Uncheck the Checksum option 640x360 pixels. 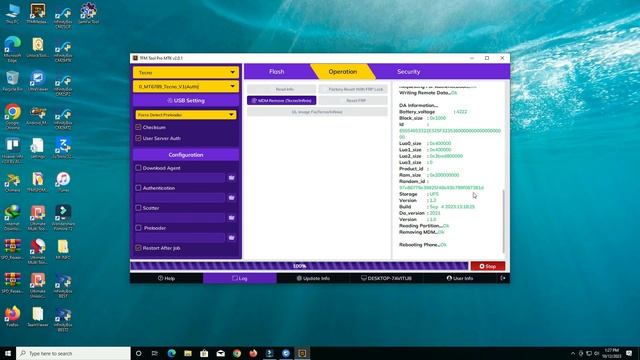coord(138,127)
